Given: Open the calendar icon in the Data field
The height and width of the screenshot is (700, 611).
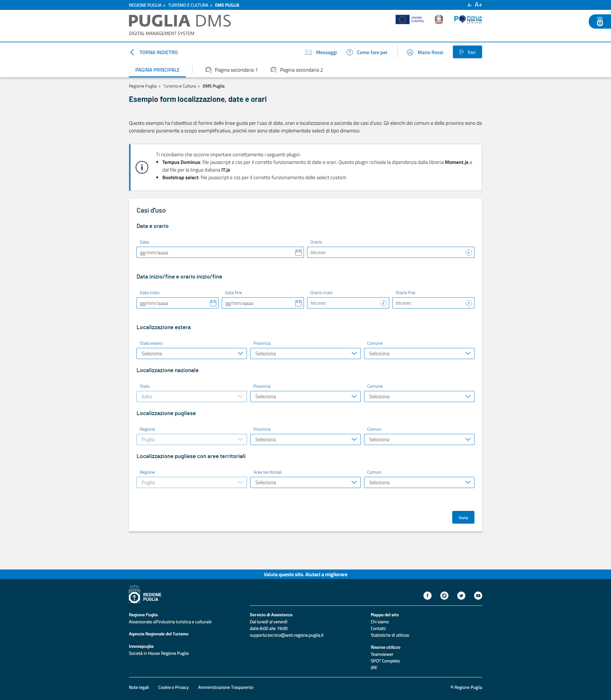Looking at the screenshot, I should (x=298, y=252).
